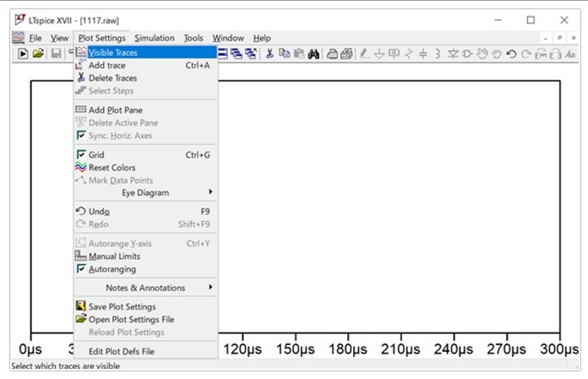Click the 210µs axis label
The image size is (588, 379).
pyautogui.click(x=400, y=349)
